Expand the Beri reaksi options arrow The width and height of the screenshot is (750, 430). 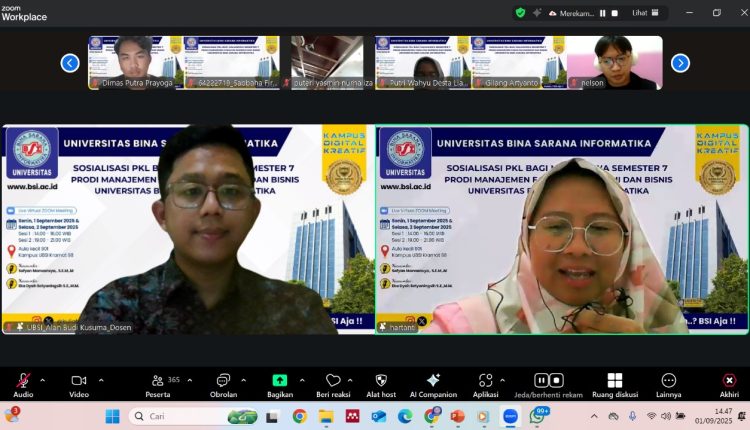[350, 381]
